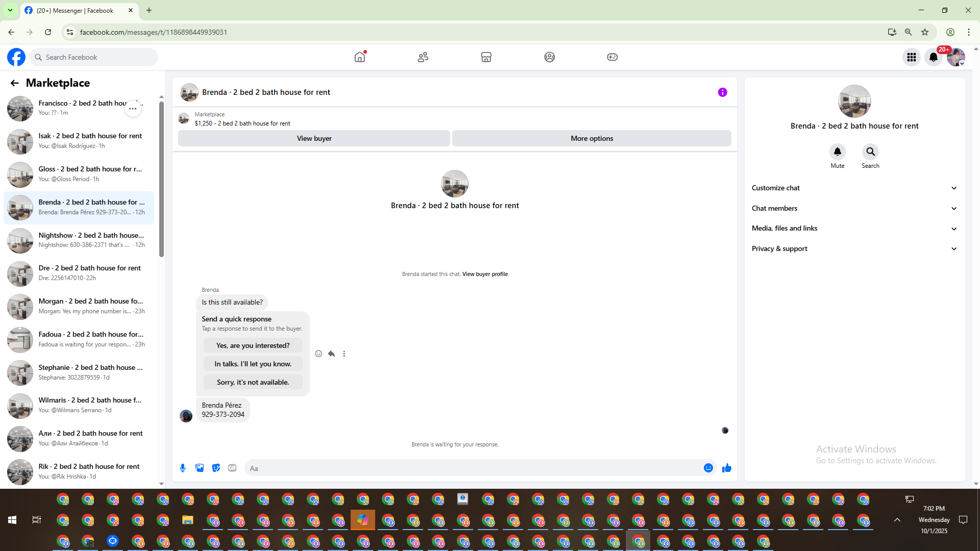Open the Isak conversation
The height and width of the screenshot is (551, 980).
[79, 141]
